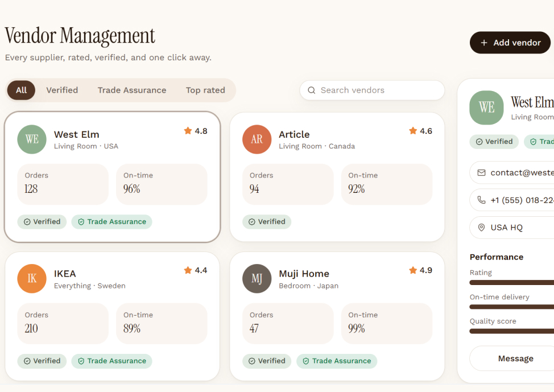Screen dimensions: 554x392
Task: Click the shield icon on the details panel badge
Action: coord(533,142)
